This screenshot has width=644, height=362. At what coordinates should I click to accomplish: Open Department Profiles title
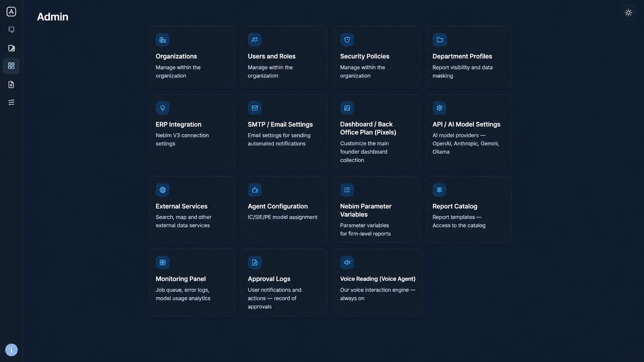point(462,56)
